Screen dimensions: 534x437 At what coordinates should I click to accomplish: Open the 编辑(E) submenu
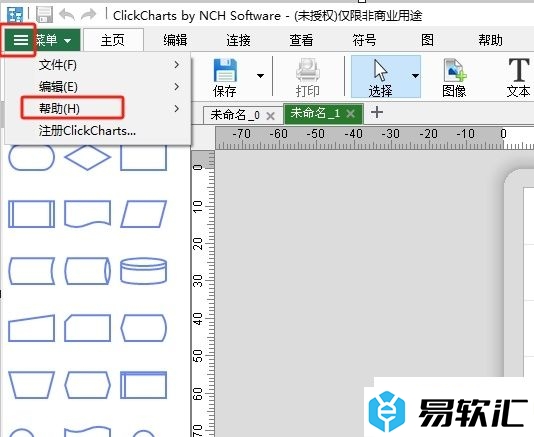(x=98, y=87)
